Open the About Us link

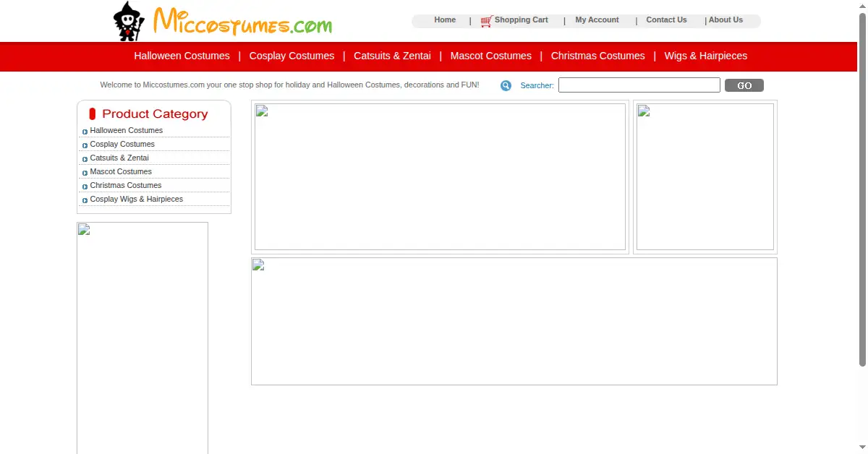pos(726,20)
